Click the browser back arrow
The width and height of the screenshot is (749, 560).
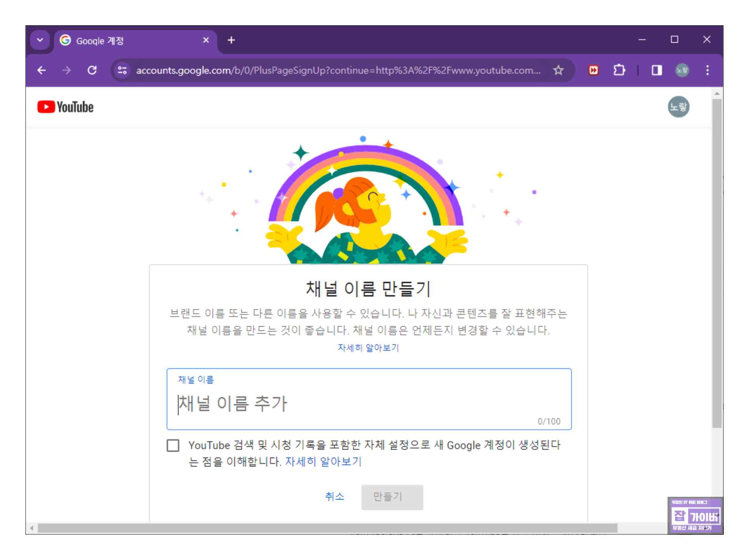pos(42,70)
